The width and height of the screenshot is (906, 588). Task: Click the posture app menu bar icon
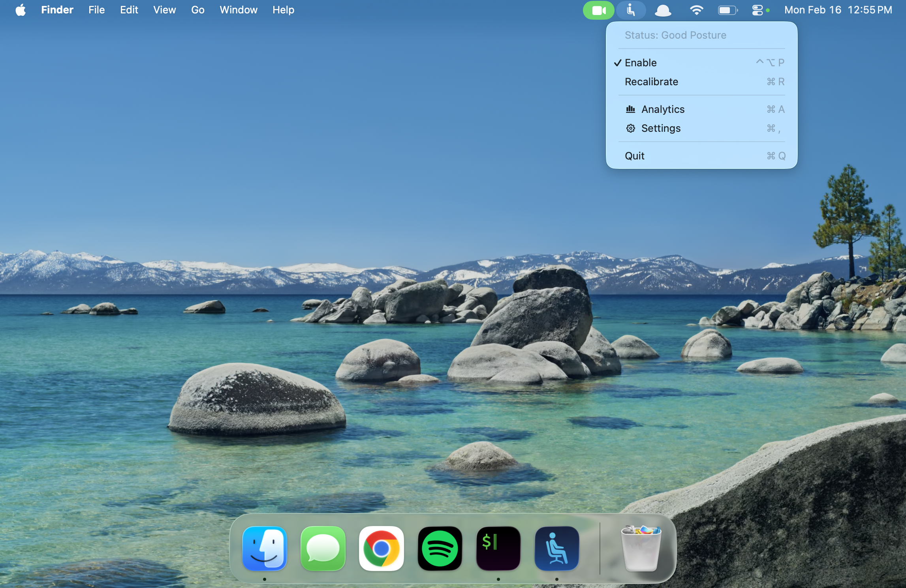[631, 10]
